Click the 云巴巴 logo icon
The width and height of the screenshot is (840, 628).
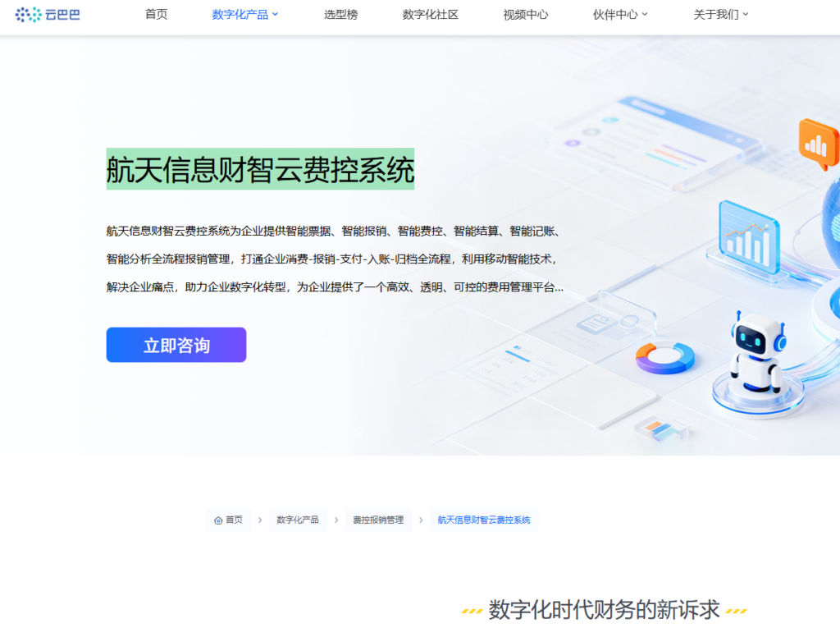[30, 14]
